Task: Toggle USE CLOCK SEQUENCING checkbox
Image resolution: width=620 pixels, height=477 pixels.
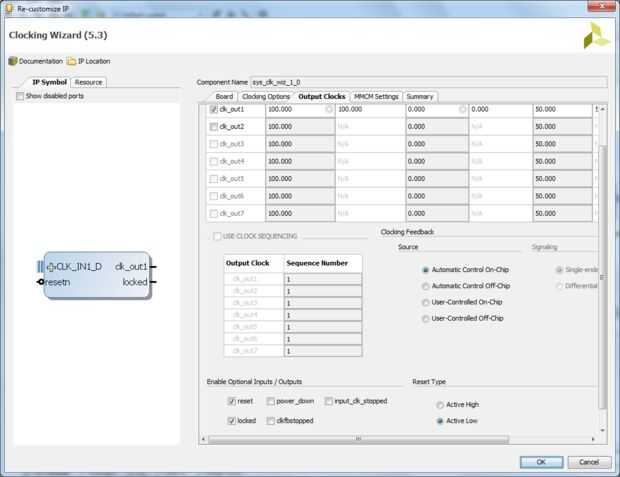Action: 217,236
